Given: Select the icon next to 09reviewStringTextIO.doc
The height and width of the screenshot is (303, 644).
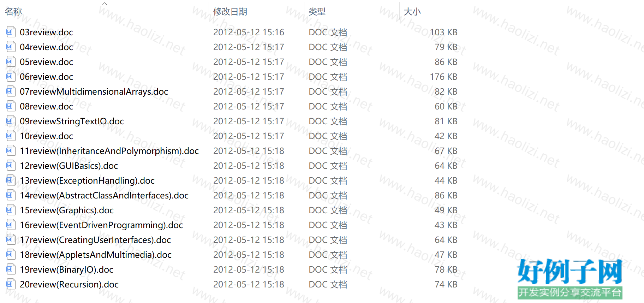Looking at the screenshot, I should 11,121.
